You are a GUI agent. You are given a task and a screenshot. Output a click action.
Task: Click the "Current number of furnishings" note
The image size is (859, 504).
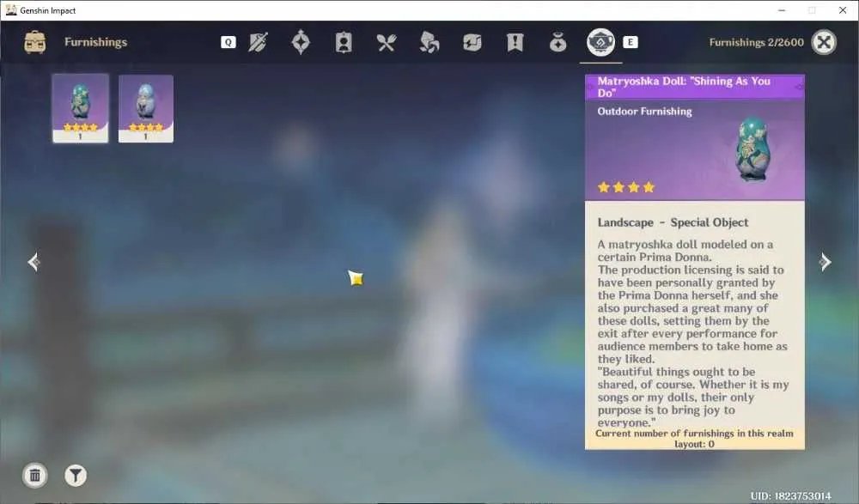tap(695, 438)
